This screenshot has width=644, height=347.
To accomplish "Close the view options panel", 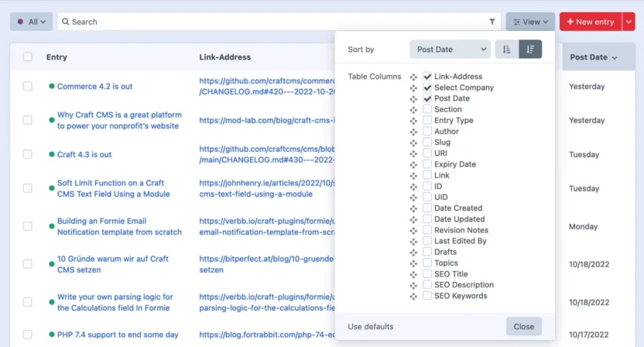I will coord(524,326).
